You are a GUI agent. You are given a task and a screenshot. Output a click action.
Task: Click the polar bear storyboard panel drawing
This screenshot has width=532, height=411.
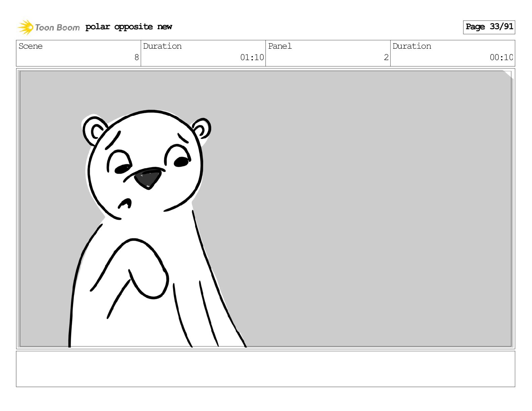[x=265, y=209]
